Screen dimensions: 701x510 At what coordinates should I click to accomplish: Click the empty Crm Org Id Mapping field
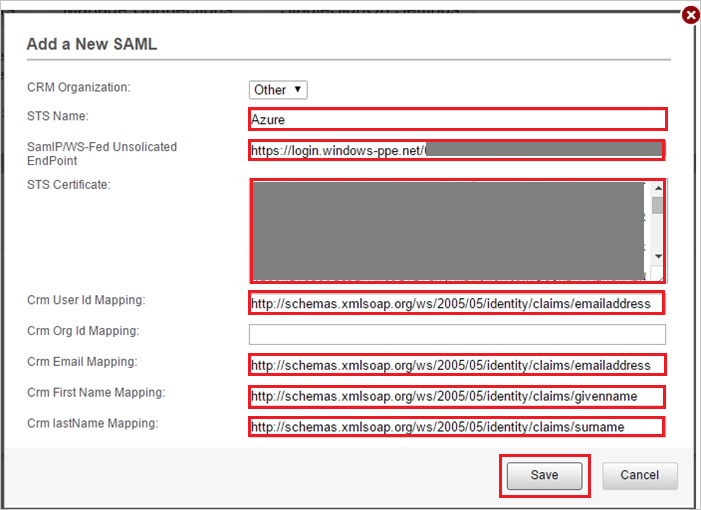click(457, 334)
